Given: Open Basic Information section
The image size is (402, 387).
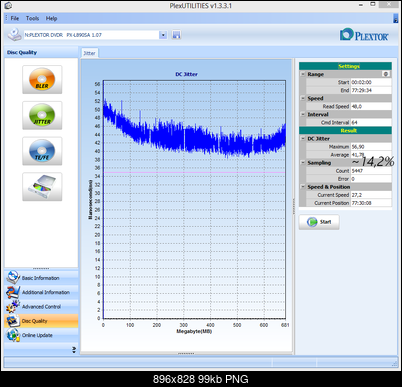Looking at the screenshot, I should [x=41, y=277].
